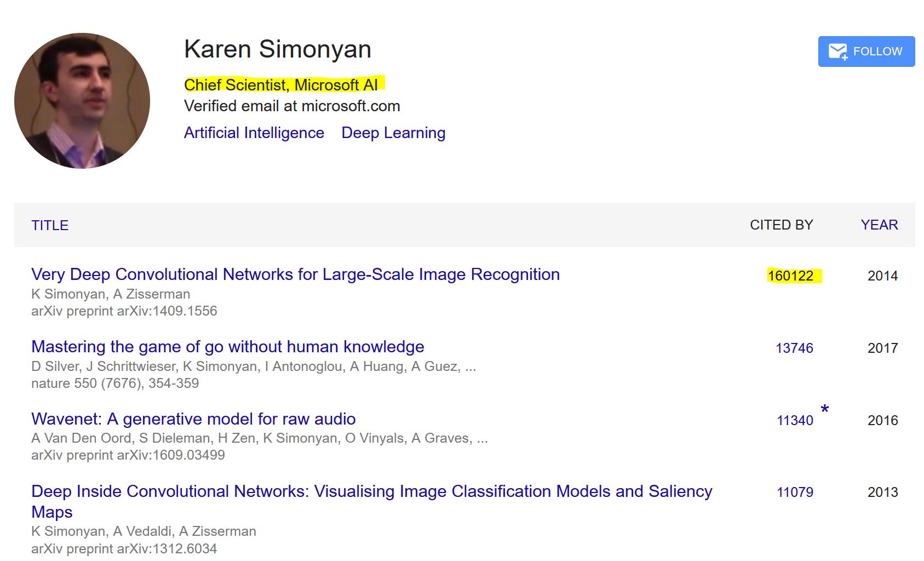The height and width of the screenshot is (561, 924).
Task: View the 13746 citations list
Action: coord(794,348)
